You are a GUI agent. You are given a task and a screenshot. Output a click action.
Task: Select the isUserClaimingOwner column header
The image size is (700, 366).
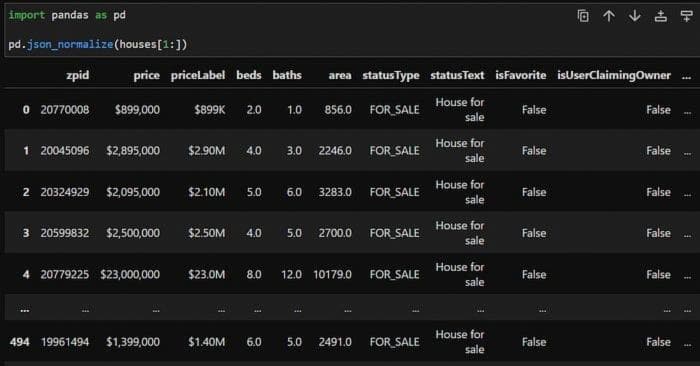[x=614, y=75]
